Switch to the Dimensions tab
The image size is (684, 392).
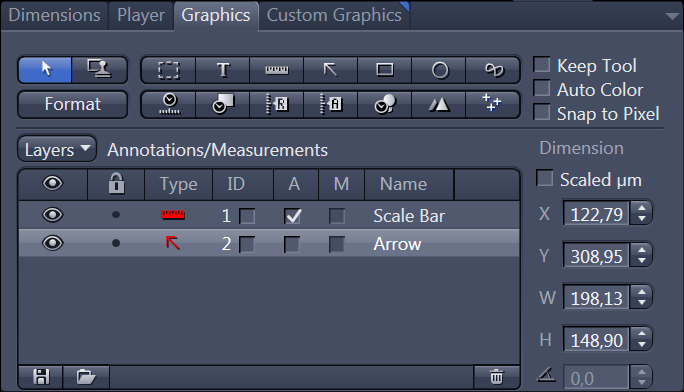(x=54, y=15)
